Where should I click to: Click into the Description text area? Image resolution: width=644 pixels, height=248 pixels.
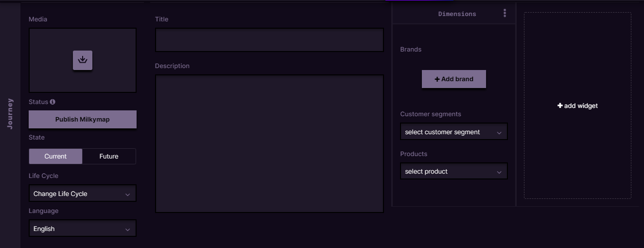269,143
